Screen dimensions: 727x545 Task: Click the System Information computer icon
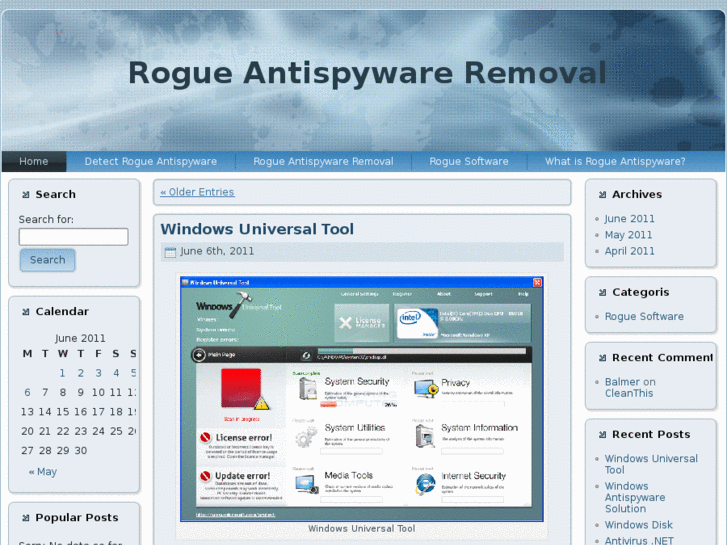tap(425, 436)
